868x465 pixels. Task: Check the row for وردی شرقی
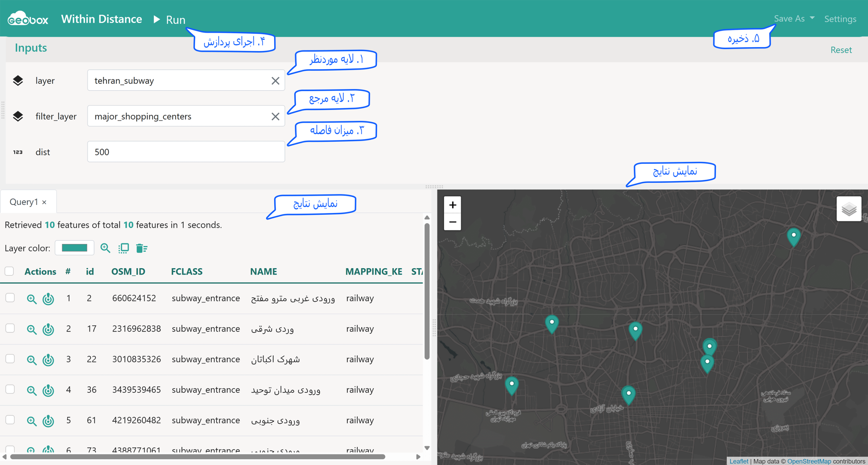[x=10, y=328]
